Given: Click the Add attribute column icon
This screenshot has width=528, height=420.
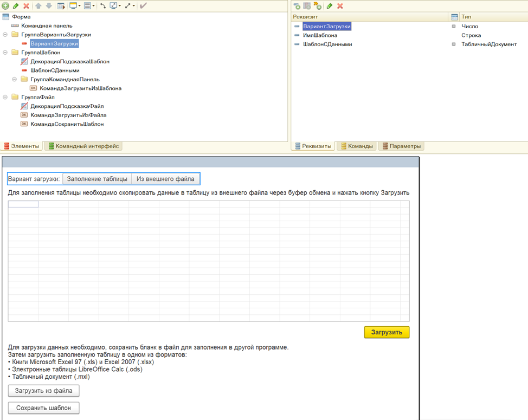Looking at the screenshot, I should click(307, 6).
